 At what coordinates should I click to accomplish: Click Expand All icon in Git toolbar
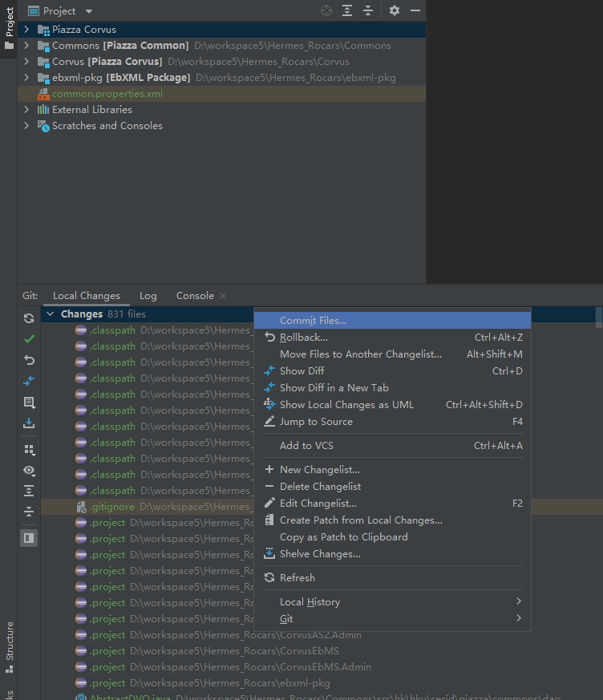tap(29, 491)
